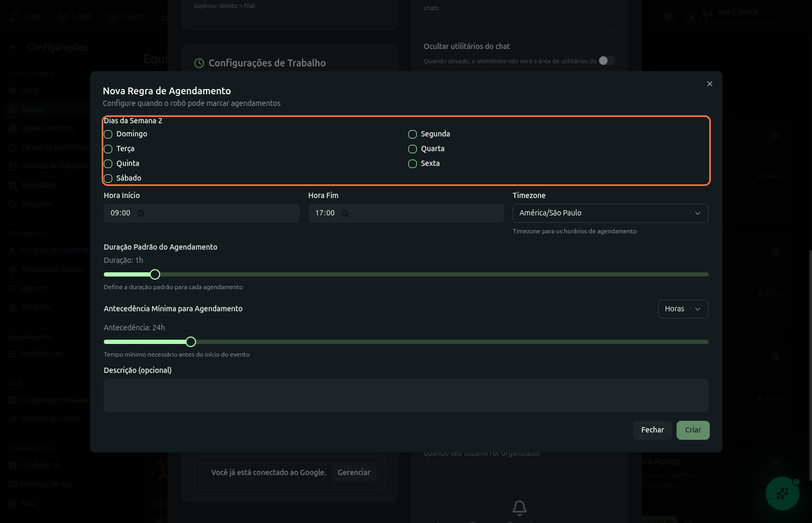Check the Domingo checkbox

pos(108,134)
